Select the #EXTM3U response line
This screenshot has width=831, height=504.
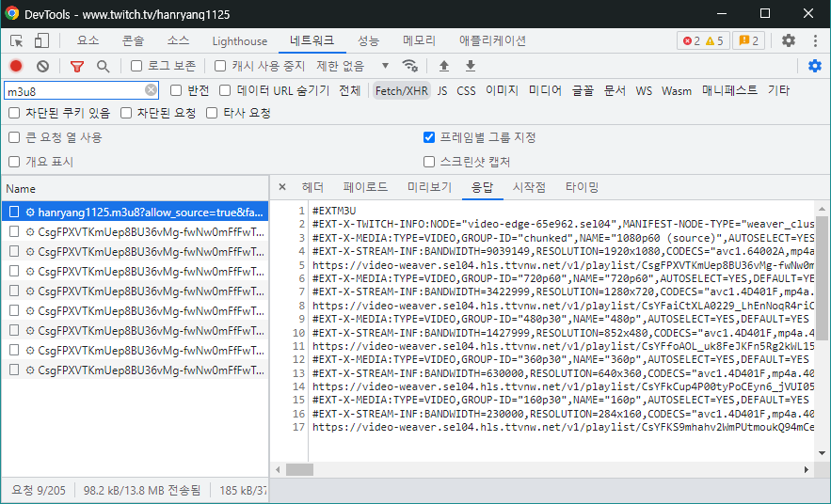pos(334,211)
